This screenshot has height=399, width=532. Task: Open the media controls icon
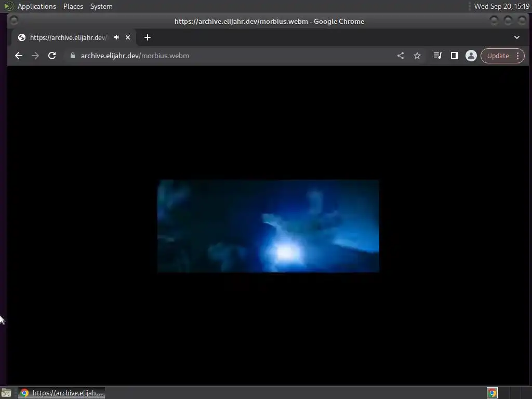437,56
